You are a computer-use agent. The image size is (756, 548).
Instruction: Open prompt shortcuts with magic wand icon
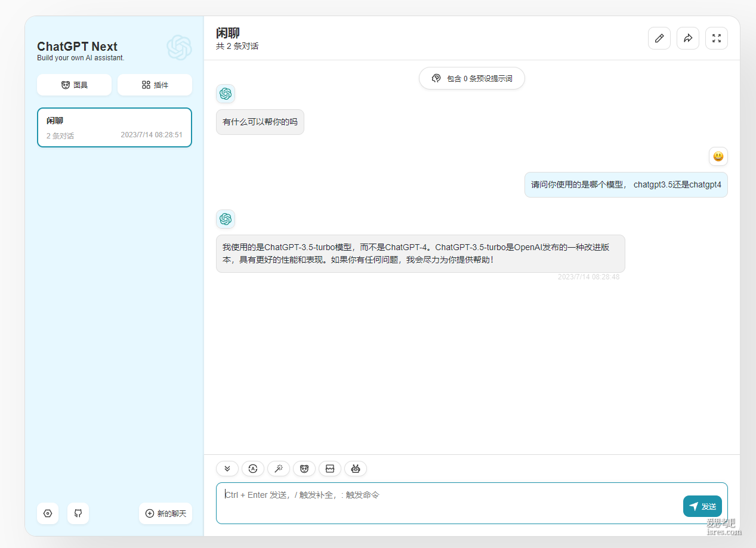pos(279,469)
